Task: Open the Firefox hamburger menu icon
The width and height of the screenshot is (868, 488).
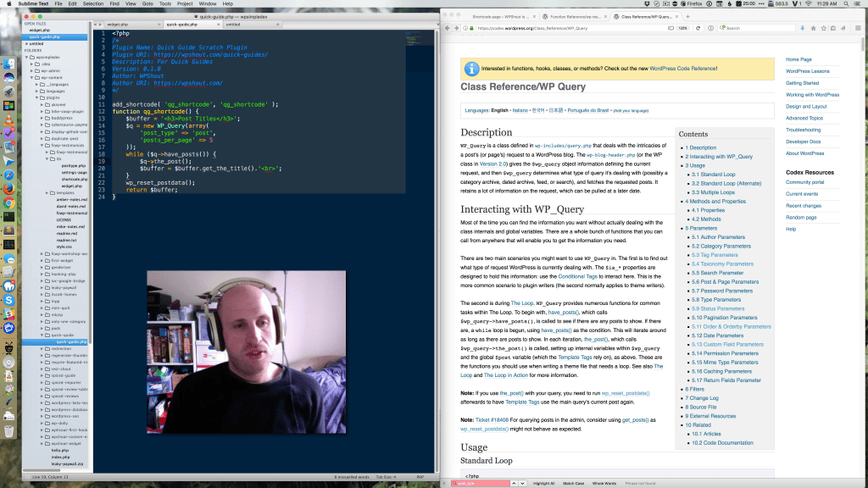Action: pos(859,28)
